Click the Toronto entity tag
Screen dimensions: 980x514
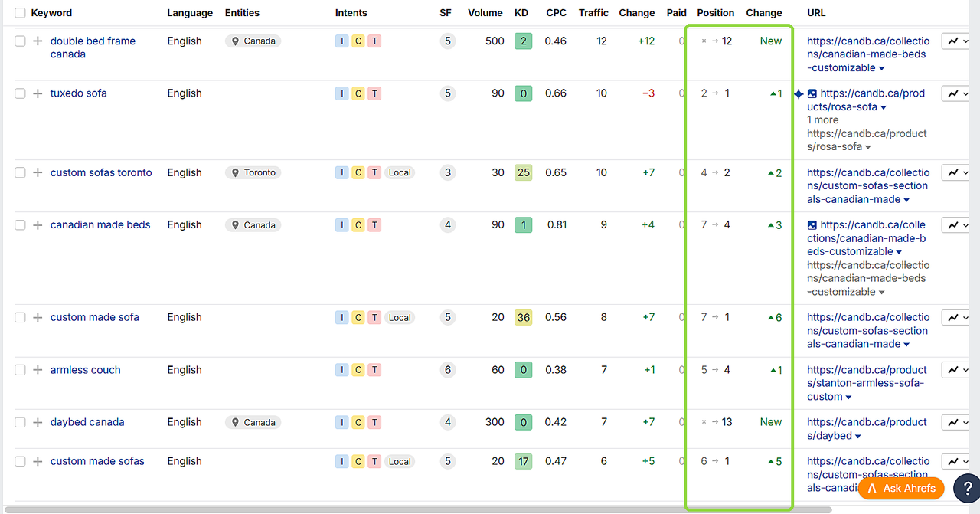253,173
